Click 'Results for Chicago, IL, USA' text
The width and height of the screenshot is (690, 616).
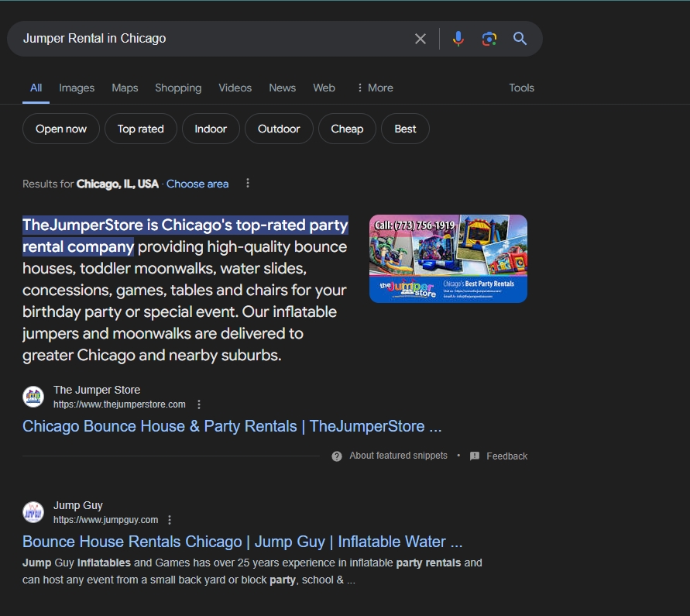coord(90,184)
